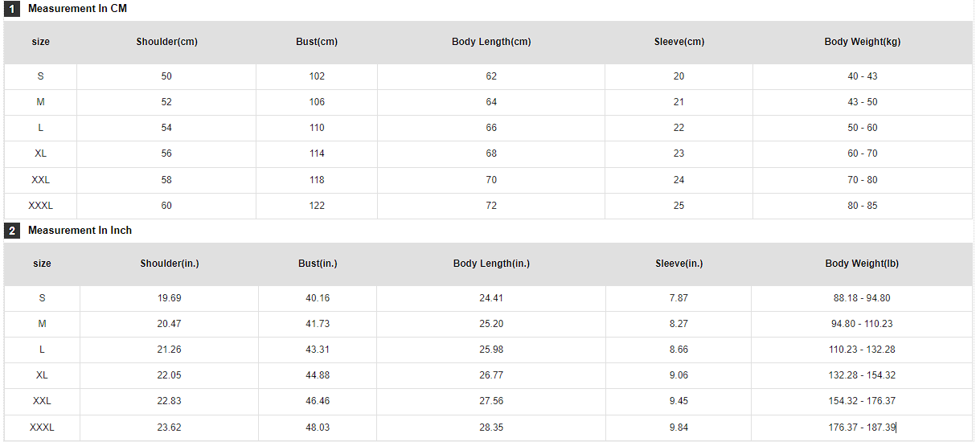Select the 40 - 43 weight cell

[x=862, y=76]
